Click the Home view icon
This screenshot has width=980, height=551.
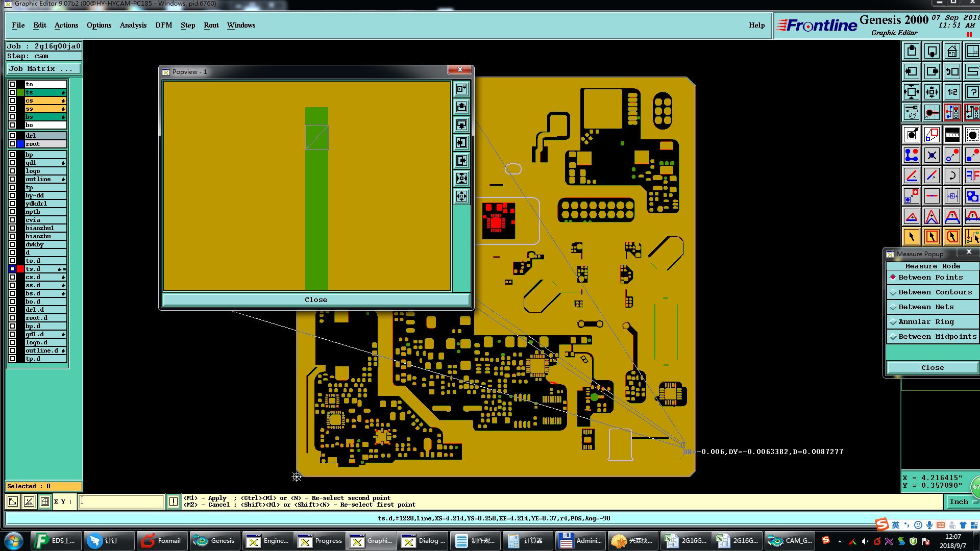[952, 52]
